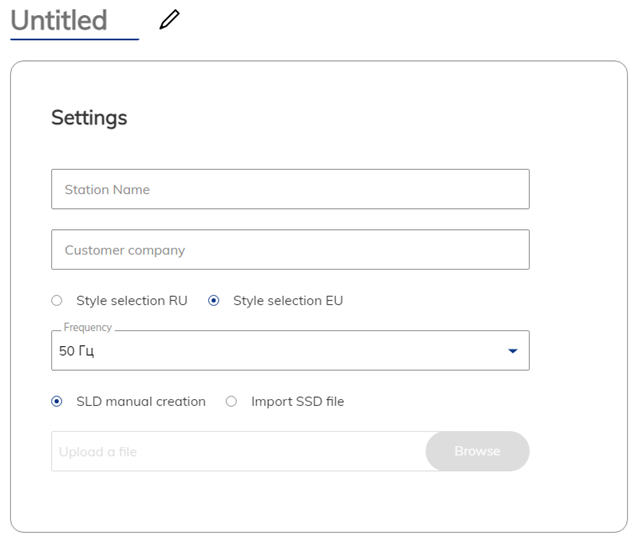638x542 pixels.
Task: Select the Style selection RU radio button
Action: coord(57,301)
